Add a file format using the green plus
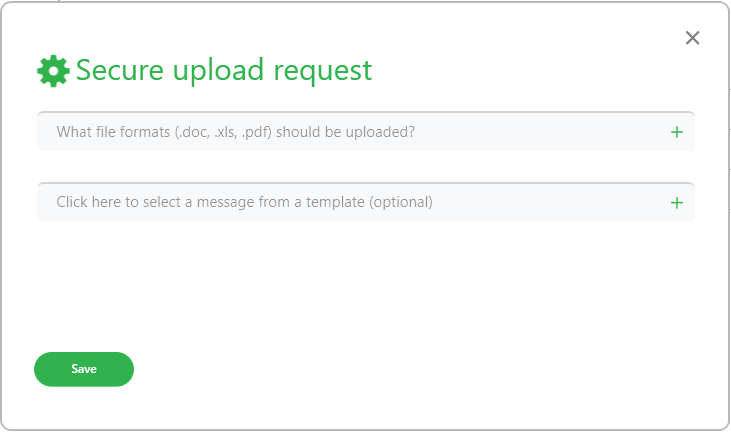 point(676,132)
